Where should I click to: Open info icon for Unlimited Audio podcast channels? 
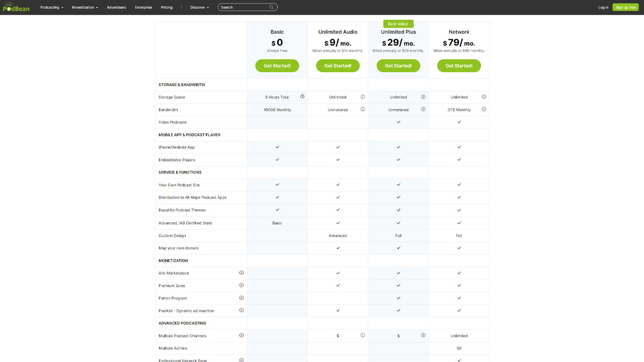point(363,335)
